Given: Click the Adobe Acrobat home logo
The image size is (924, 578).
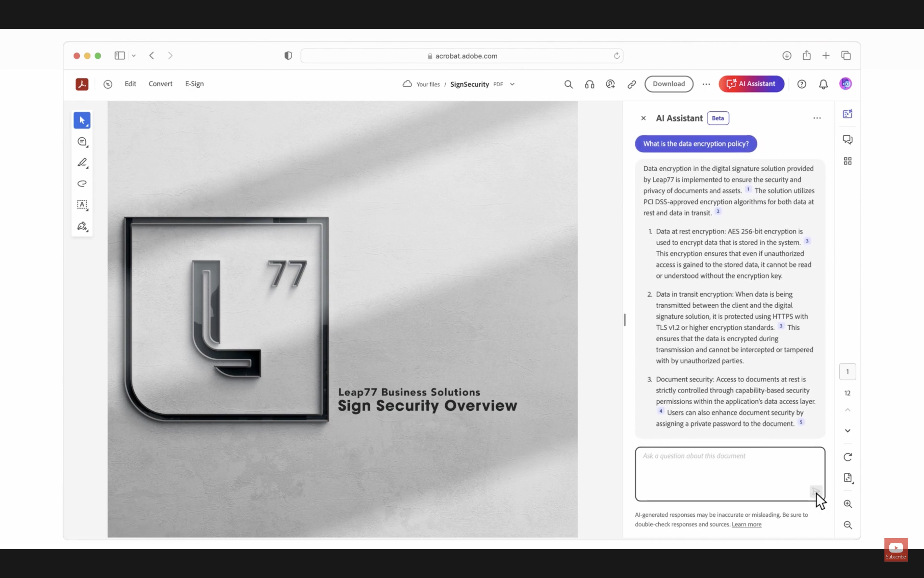Looking at the screenshot, I should (82, 84).
